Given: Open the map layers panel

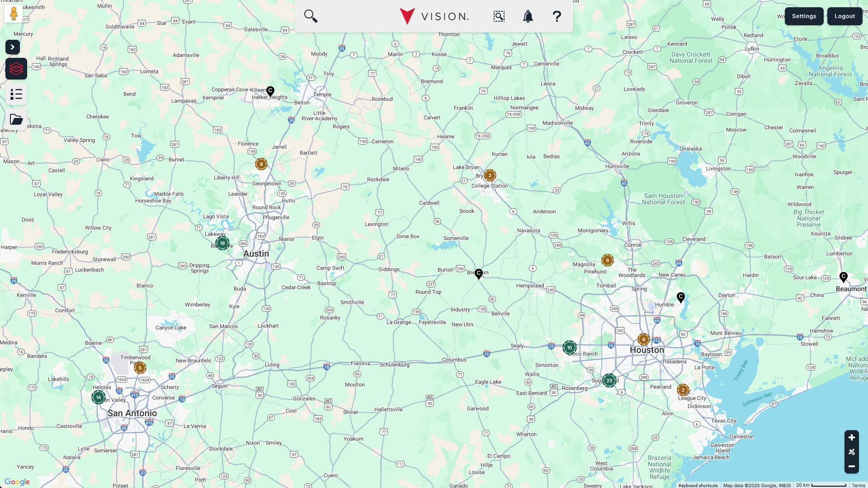Looking at the screenshot, I should [x=16, y=69].
